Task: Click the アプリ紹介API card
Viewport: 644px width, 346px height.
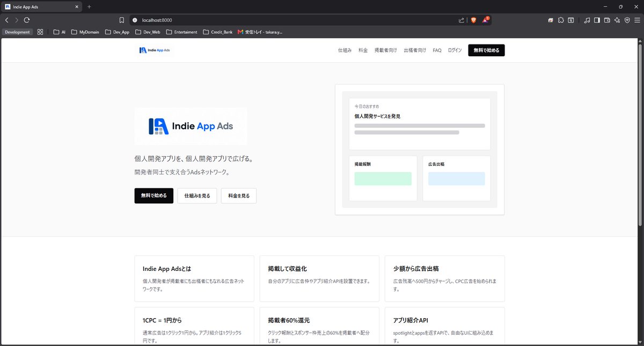Action: [x=445, y=326]
